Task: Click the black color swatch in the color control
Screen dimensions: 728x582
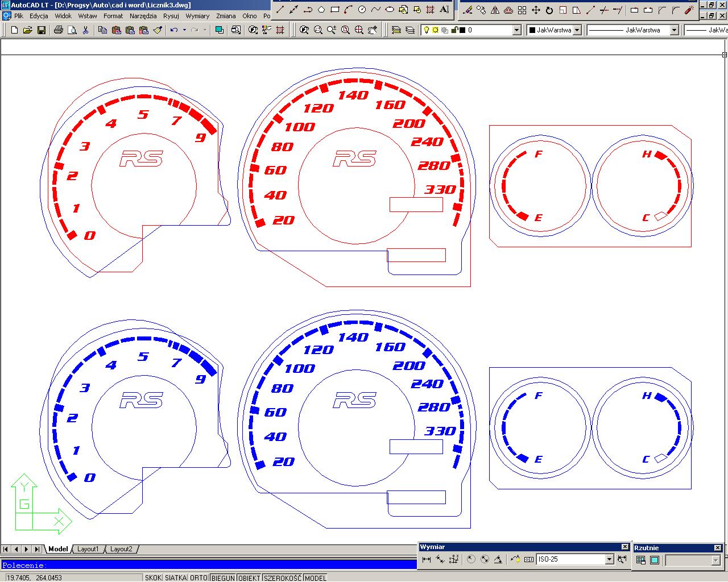Action: pos(532,30)
